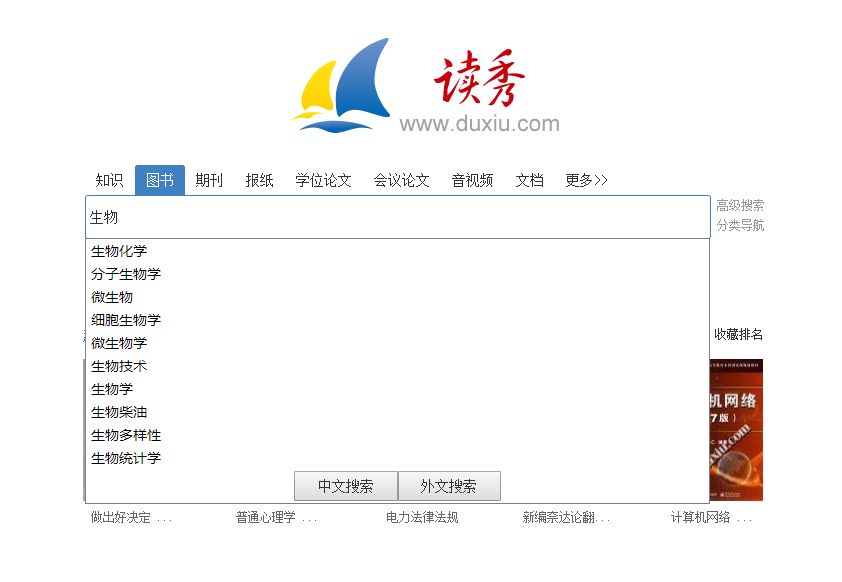Choose suggestion 生物多样性
The image size is (842, 582).
click(x=397, y=435)
